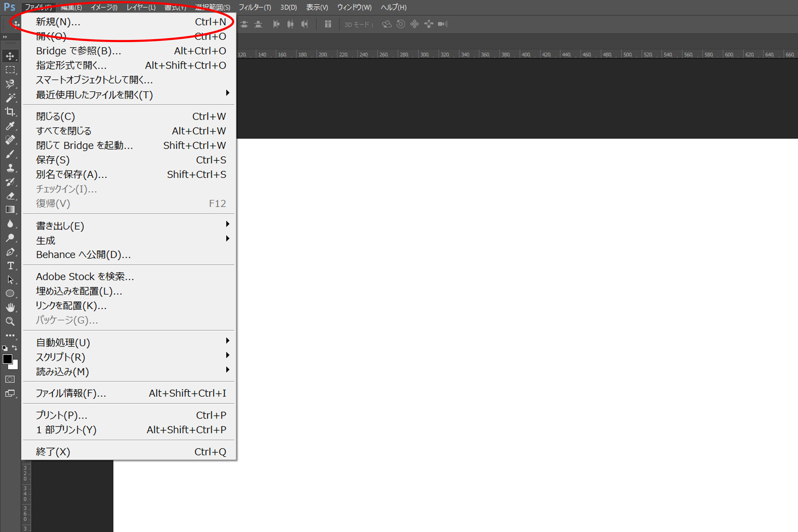Click align bottom edges icon in options bar
798x532 pixels.
coord(258,24)
